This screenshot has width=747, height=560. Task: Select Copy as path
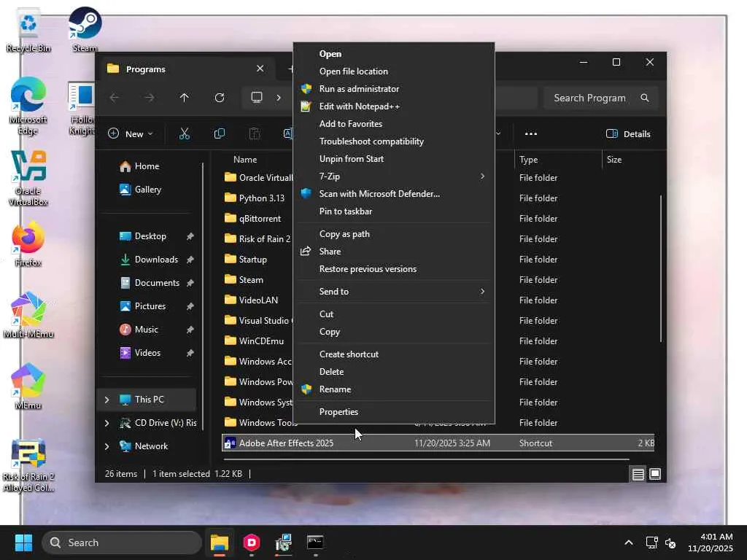click(x=395, y=234)
